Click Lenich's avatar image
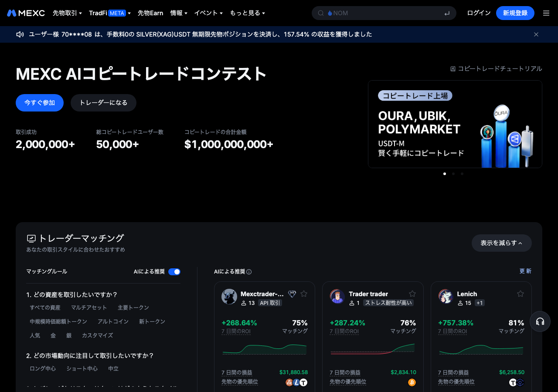558x392 pixels. pos(446,297)
